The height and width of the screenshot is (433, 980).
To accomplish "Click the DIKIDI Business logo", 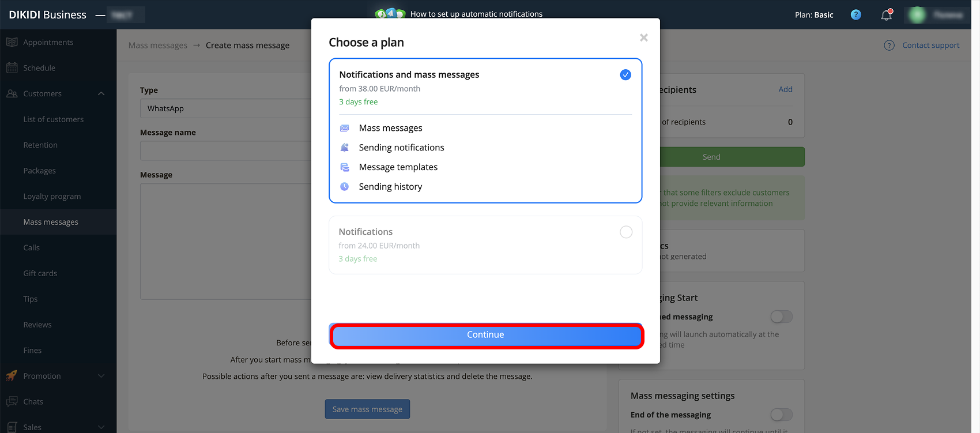I will (x=47, y=15).
